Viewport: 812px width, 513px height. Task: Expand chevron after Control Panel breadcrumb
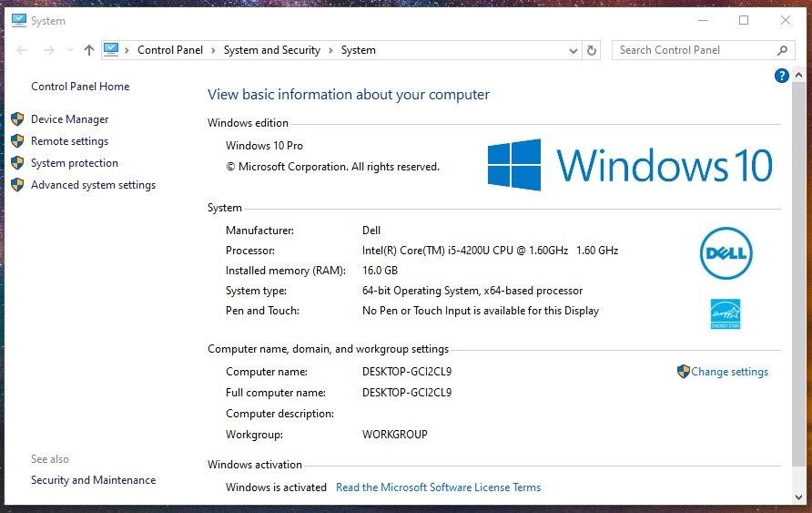pyautogui.click(x=213, y=51)
